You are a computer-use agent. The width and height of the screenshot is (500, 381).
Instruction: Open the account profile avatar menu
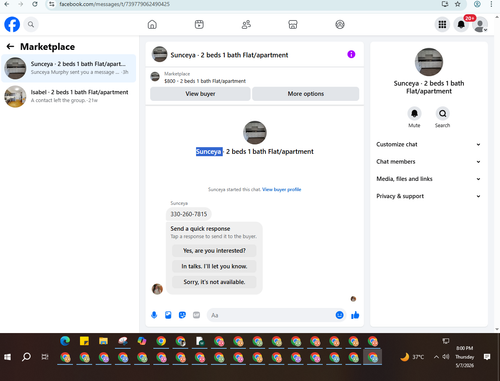pos(480,25)
